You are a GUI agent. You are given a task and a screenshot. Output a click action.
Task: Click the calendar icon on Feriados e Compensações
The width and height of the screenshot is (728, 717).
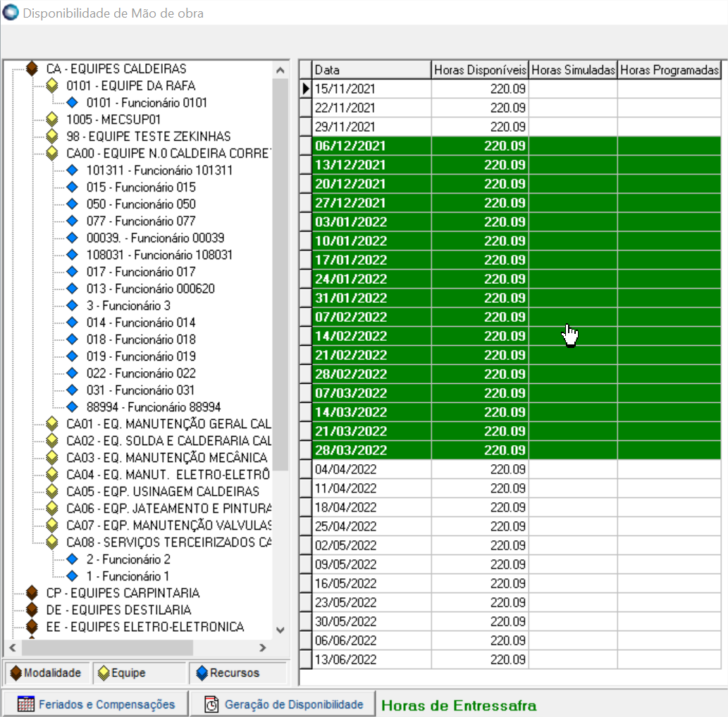click(25, 704)
